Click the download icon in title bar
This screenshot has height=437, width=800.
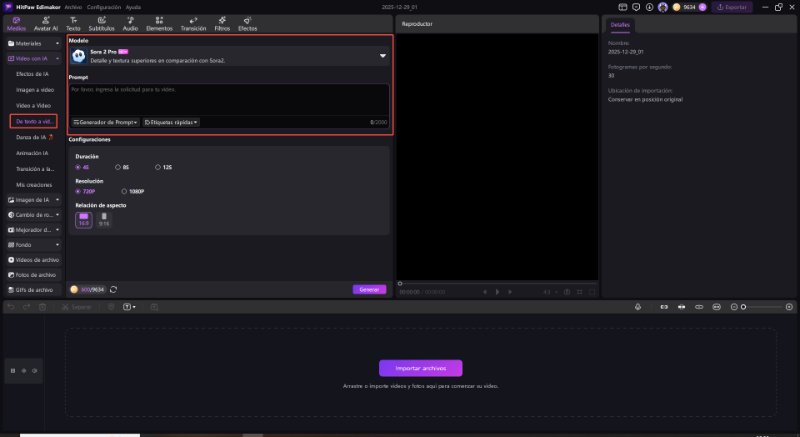649,7
